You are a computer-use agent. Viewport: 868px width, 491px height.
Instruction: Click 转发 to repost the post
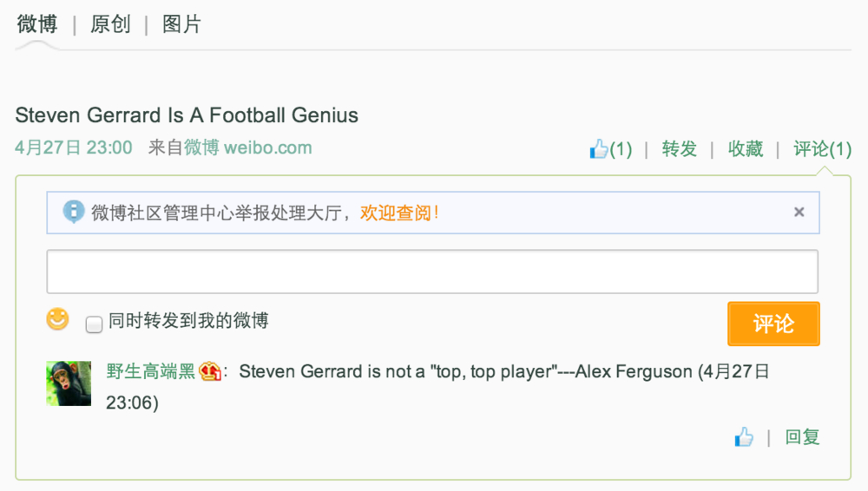coord(679,149)
